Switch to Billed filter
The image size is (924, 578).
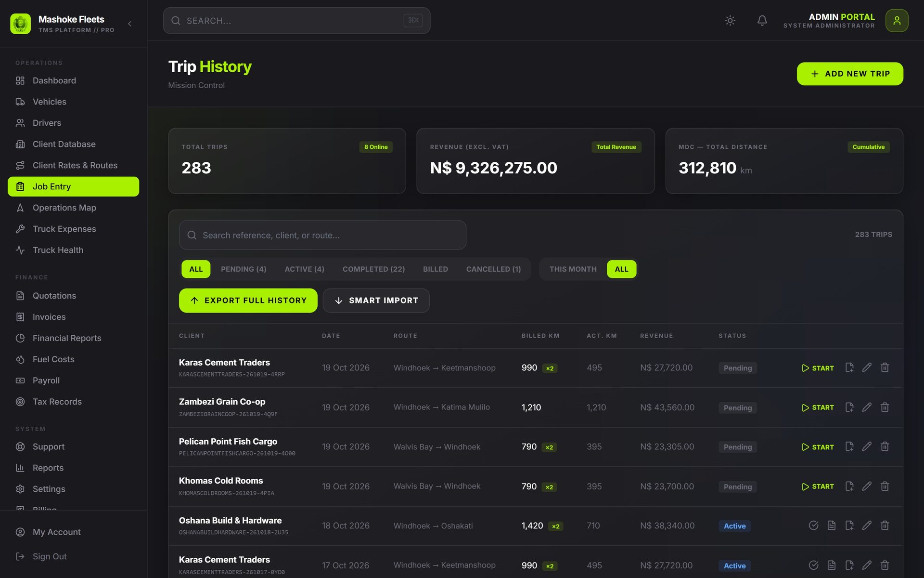click(x=435, y=269)
